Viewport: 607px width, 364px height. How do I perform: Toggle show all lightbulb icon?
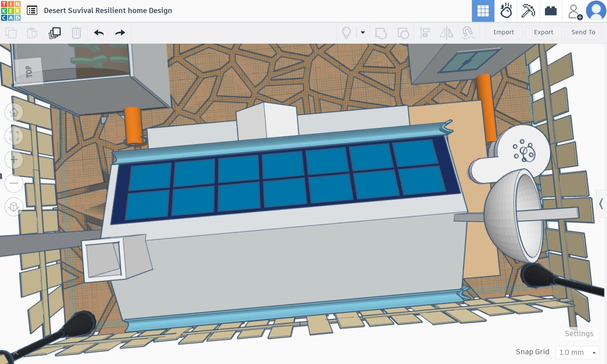tap(346, 32)
